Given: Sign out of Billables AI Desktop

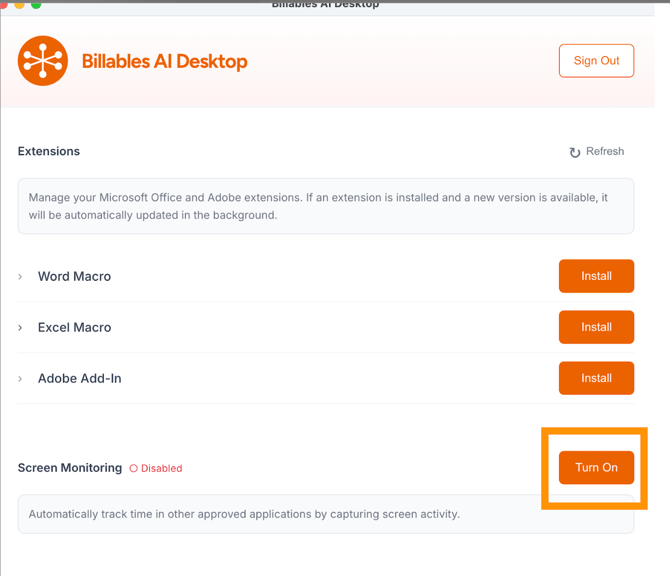Looking at the screenshot, I should pos(596,61).
